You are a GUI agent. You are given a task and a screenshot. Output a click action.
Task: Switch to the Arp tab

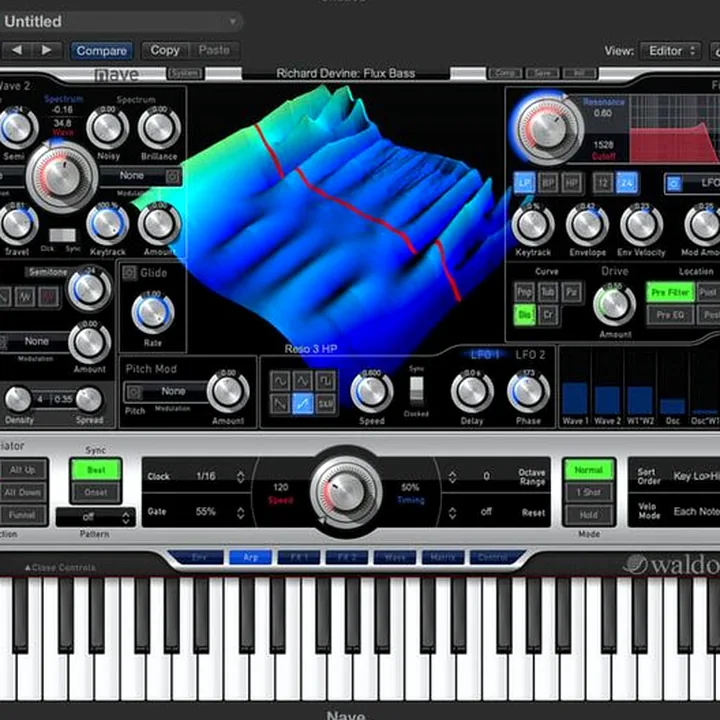coord(251,557)
